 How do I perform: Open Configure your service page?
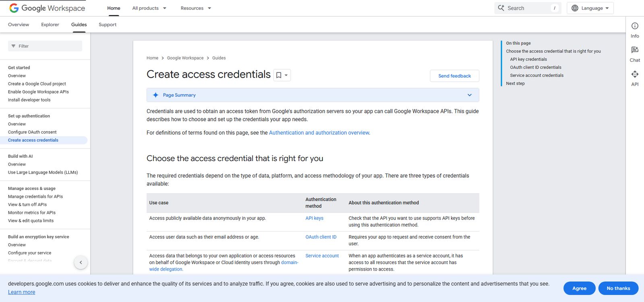(30, 253)
